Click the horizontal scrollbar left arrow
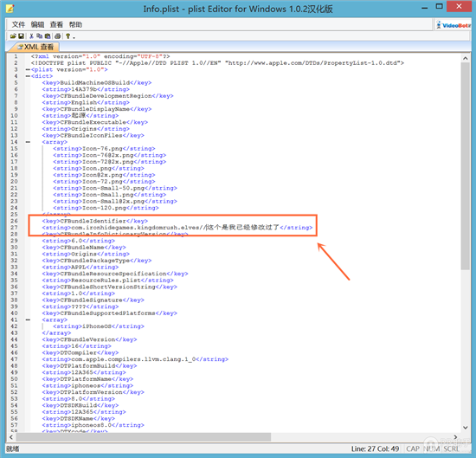The width and height of the screenshot is (476, 458). [11, 437]
